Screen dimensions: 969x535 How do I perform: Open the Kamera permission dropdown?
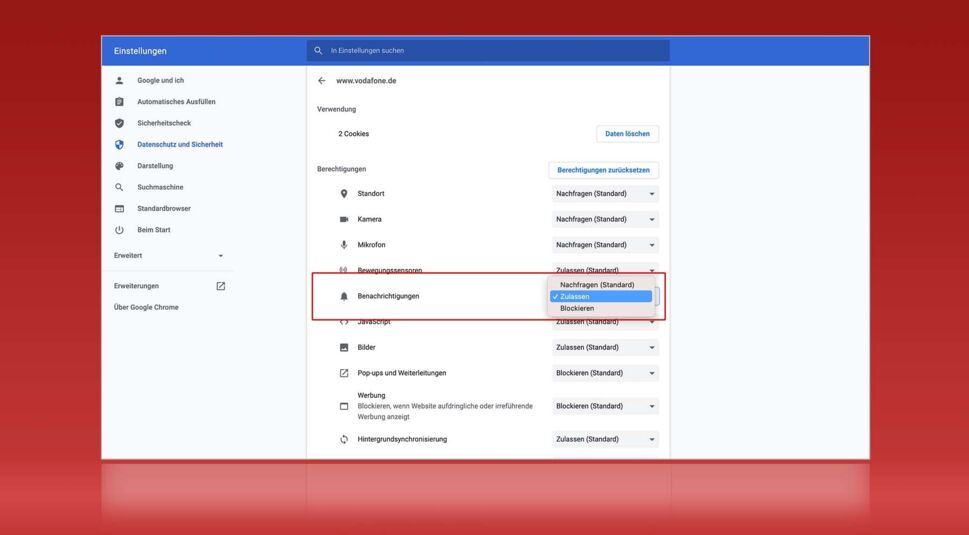point(605,219)
